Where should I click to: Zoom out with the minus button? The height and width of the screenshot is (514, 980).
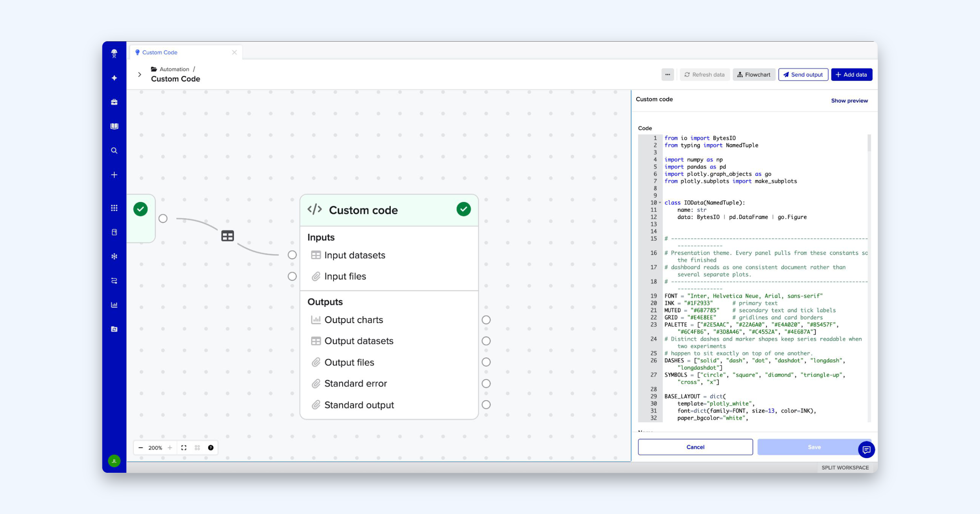point(140,448)
